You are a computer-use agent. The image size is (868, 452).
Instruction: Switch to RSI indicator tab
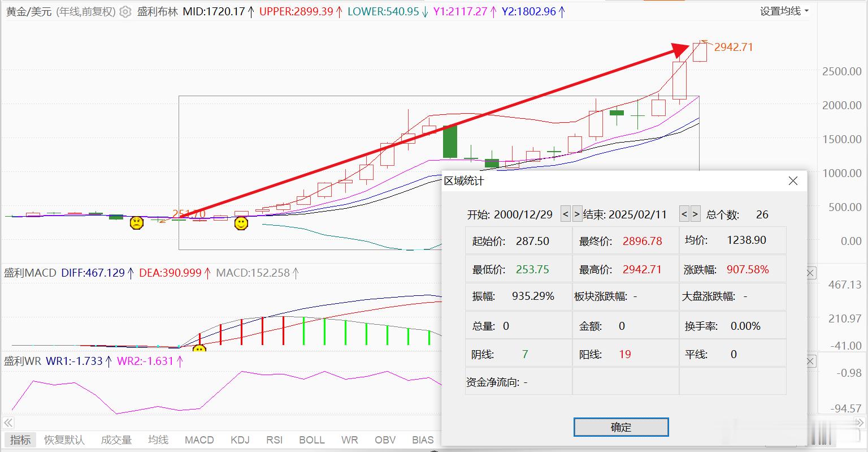[275, 440]
